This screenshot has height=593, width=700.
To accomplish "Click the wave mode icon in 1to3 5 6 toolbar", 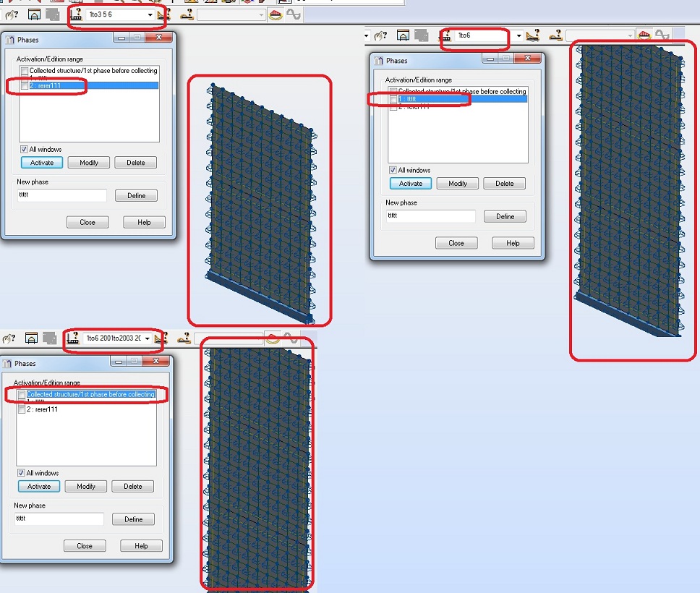I will pyautogui.click(x=294, y=14).
